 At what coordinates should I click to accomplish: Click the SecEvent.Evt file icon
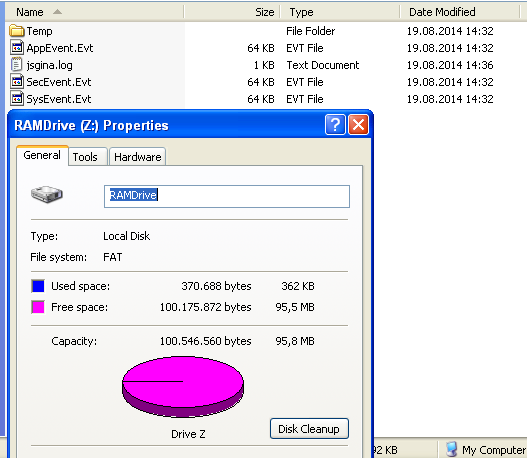tap(17, 82)
